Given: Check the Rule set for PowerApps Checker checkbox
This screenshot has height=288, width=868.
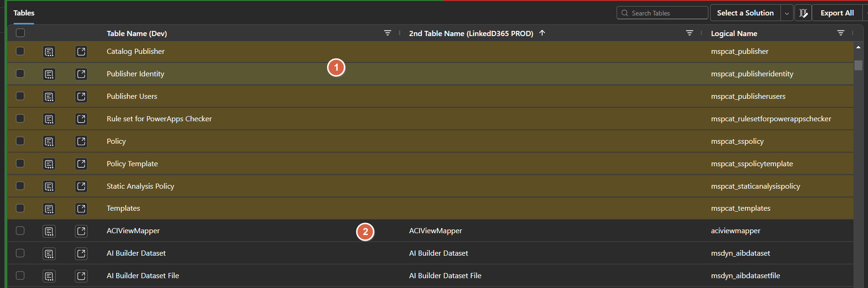Looking at the screenshot, I should tap(20, 118).
